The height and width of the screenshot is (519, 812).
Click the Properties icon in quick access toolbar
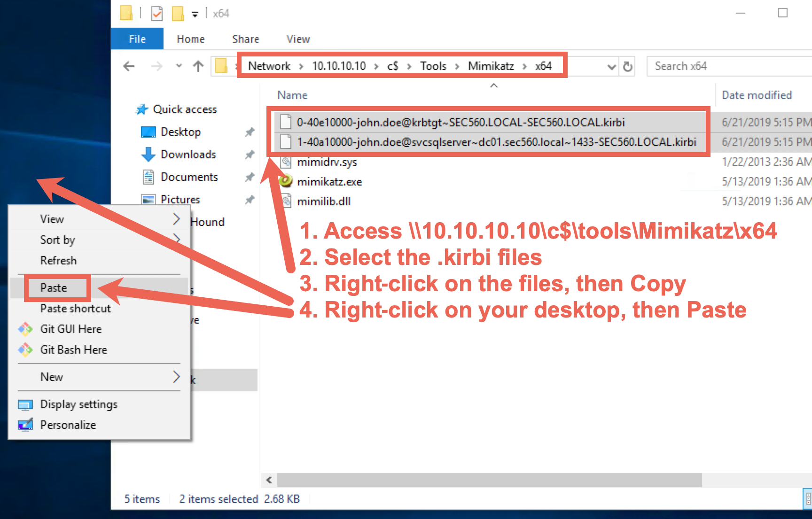click(x=157, y=14)
